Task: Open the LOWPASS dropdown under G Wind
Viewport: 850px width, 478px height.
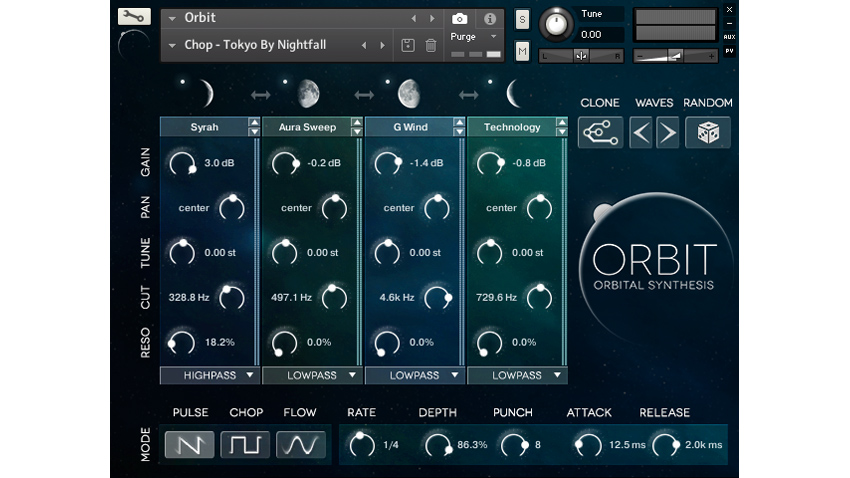Action: [415, 375]
